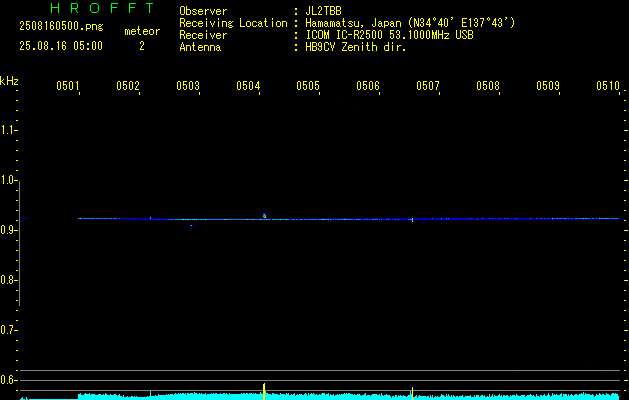Click the 0504 time axis marker
The image size is (629, 400).
(247, 86)
